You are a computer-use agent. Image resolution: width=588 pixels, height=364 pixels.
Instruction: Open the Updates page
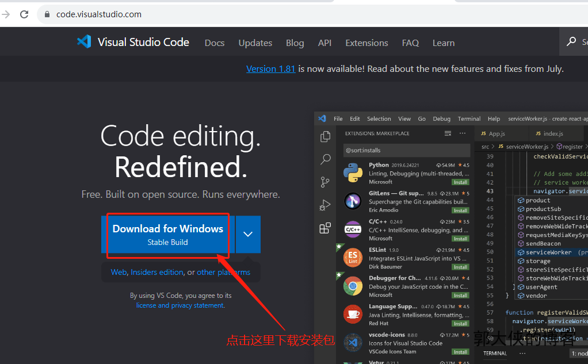tap(255, 43)
